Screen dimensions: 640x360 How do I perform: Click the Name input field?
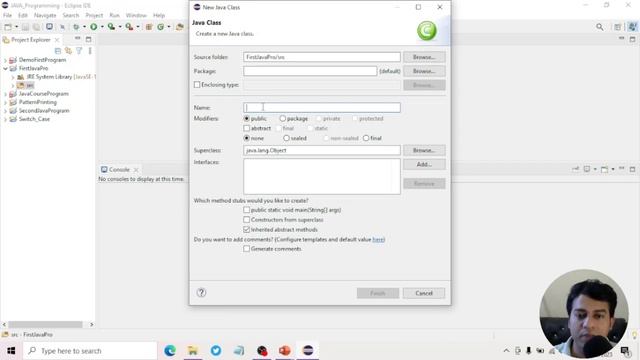(x=322, y=107)
